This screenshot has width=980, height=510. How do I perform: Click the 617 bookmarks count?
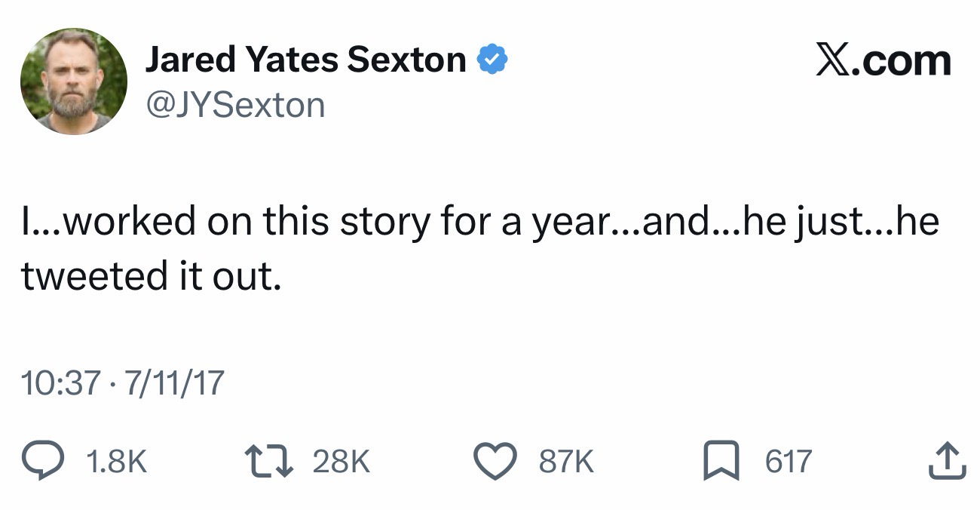click(789, 461)
